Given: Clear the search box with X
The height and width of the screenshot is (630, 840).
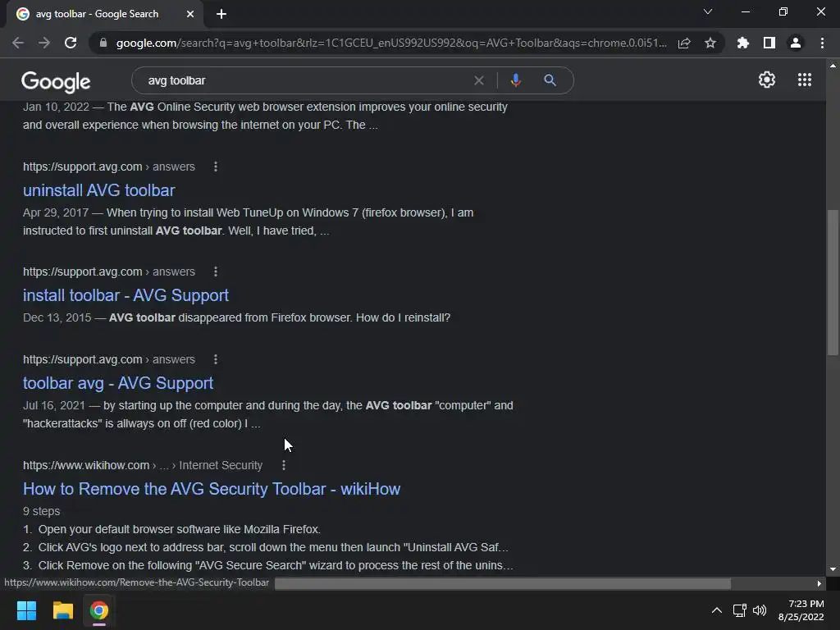Looking at the screenshot, I should tap(479, 80).
